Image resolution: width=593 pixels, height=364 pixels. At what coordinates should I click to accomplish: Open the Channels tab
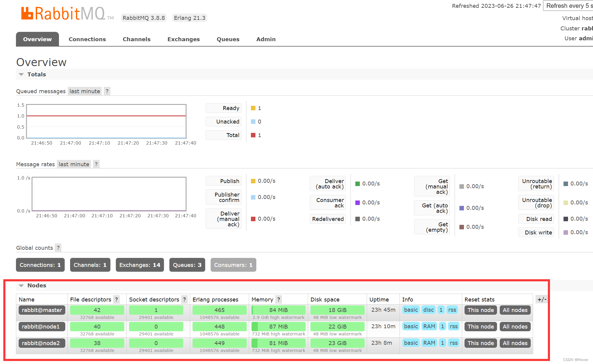point(137,39)
